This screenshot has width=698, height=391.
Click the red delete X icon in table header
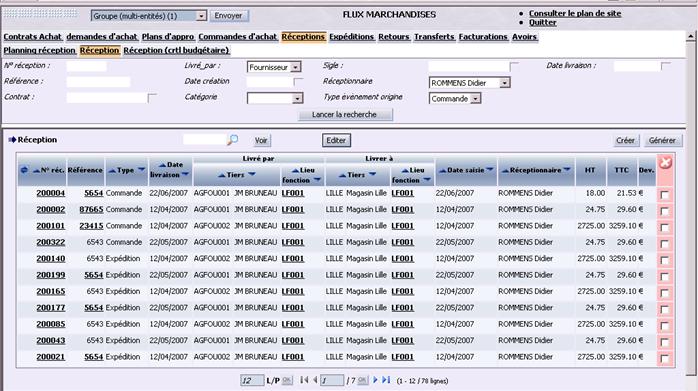[665, 163]
